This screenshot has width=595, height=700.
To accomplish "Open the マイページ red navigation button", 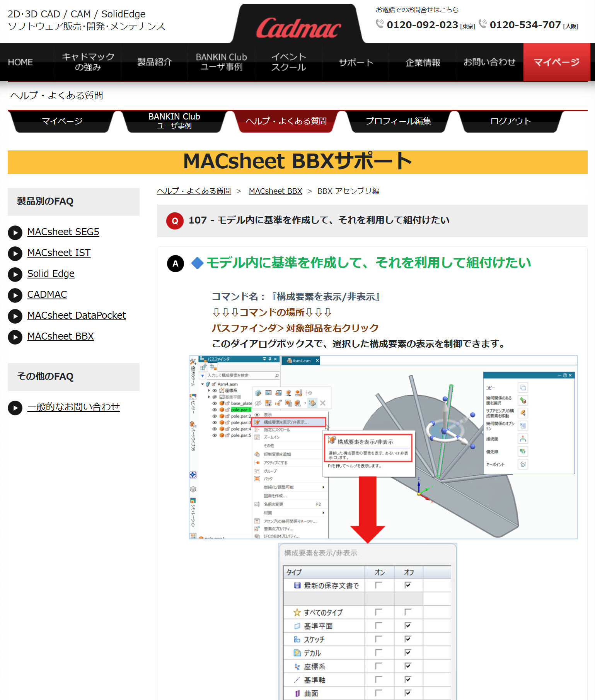I will pos(557,62).
